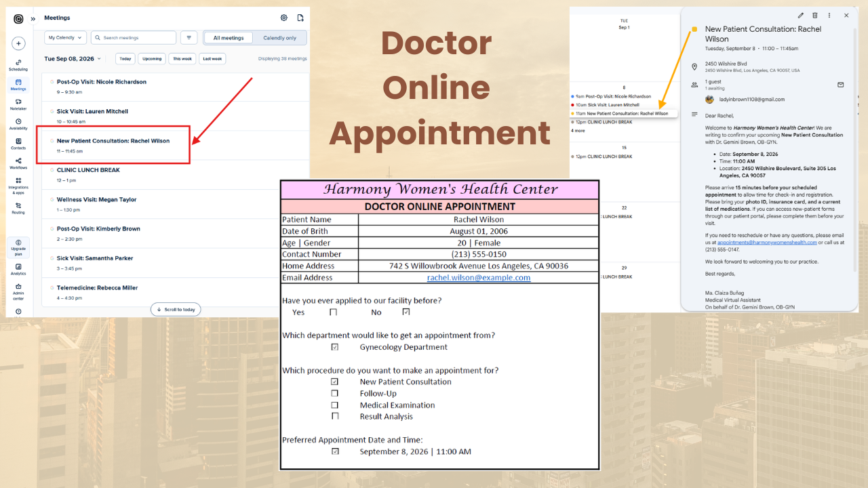Image resolution: width=868 pixels, height=488 pixels.
Task: Open Scheduling in the Calendly sidebar
Action: pyautogui.click(x=18, y=65)
